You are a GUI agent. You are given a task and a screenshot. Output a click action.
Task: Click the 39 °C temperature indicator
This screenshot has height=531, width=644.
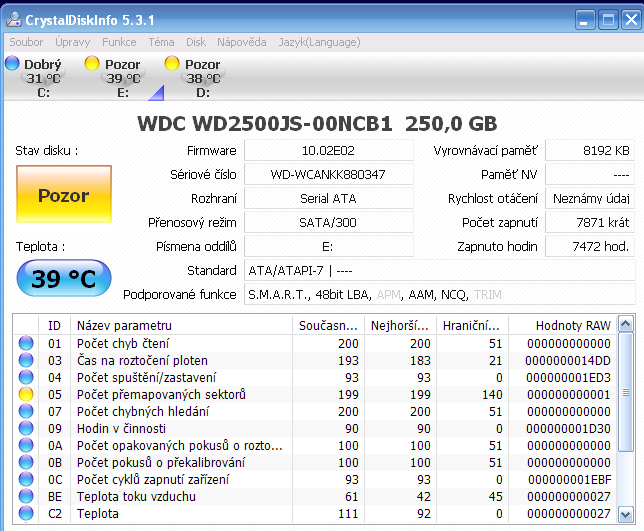pyautogui.click(x=63, y=279)
